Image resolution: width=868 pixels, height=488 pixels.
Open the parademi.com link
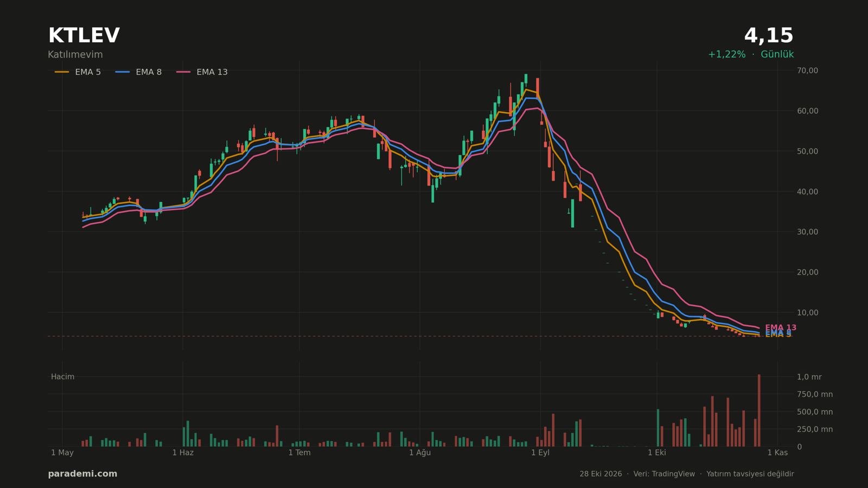point(82,474)
